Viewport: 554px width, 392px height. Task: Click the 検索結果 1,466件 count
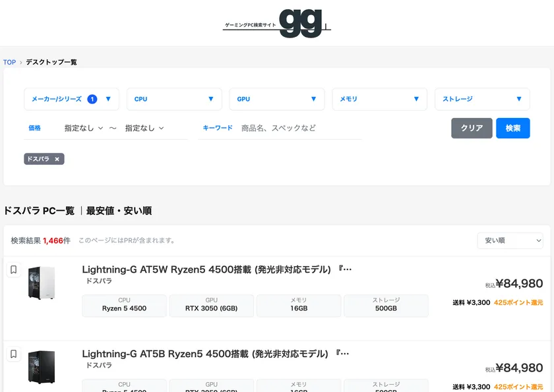(x=41, y=240)
